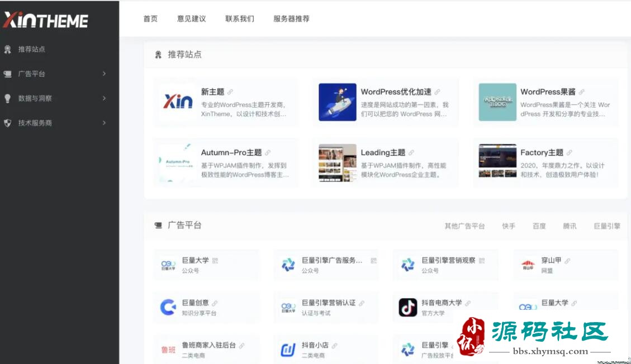
Task: Click the red 鲁班 logo
Action: (168, 349)
